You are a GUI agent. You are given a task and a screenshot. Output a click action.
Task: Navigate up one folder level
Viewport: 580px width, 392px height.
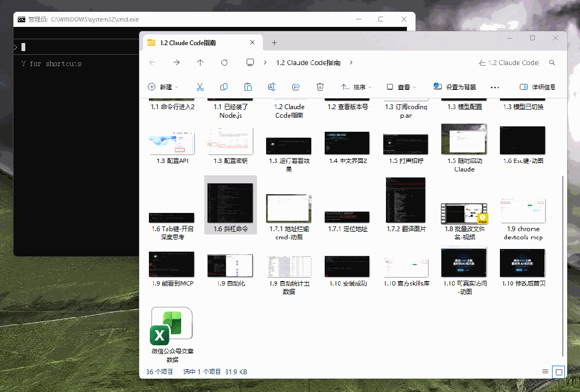200,62
